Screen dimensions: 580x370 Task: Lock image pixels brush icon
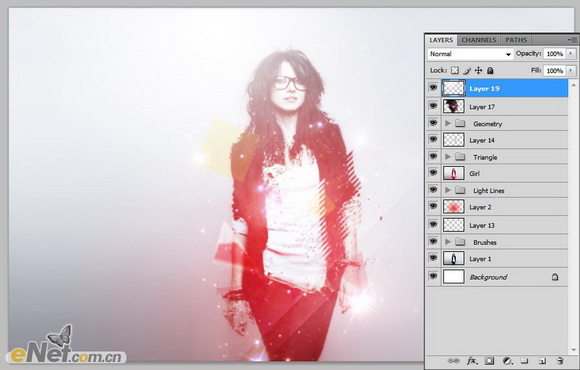click(x=467, y=70)
